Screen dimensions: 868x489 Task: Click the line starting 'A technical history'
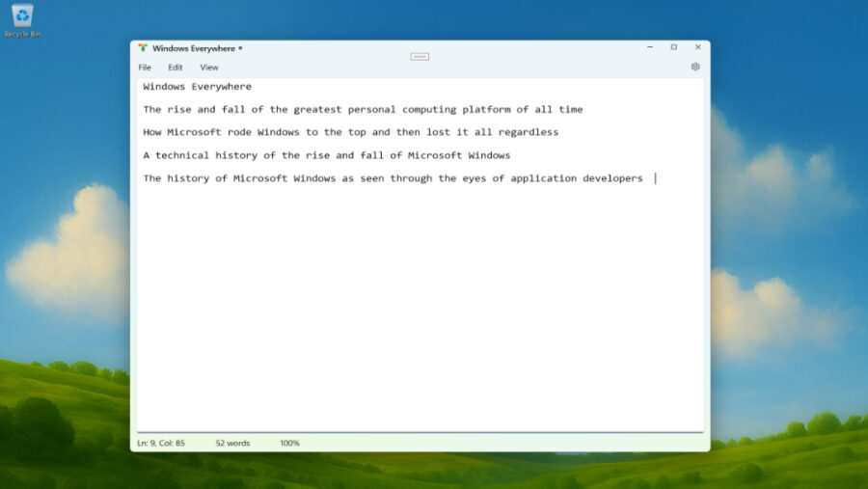326,155
